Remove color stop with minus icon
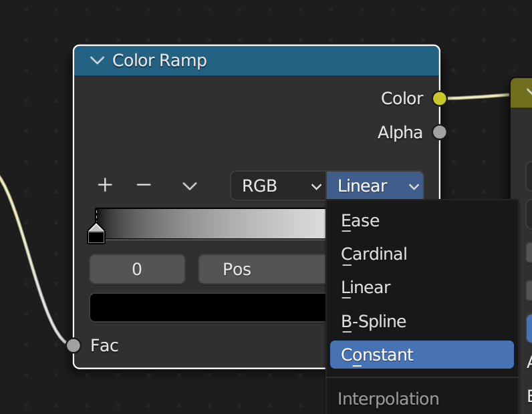Viewport: 532px width, 414px height. coord(144,185)
